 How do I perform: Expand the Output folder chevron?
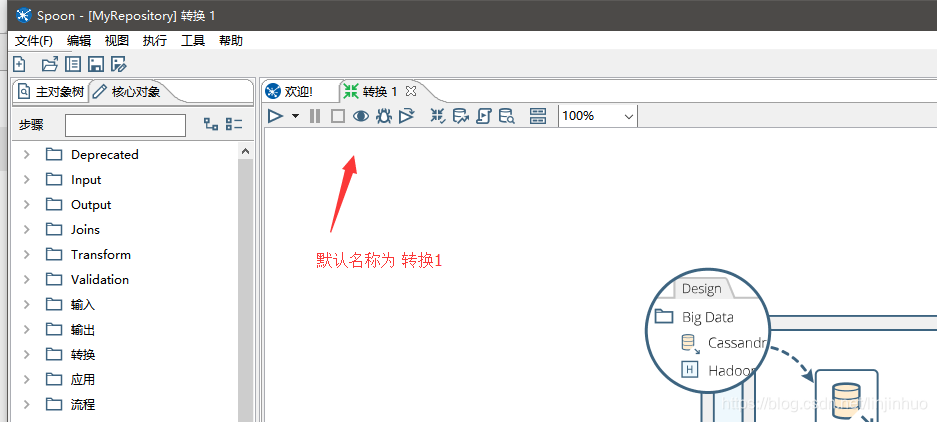26,204
